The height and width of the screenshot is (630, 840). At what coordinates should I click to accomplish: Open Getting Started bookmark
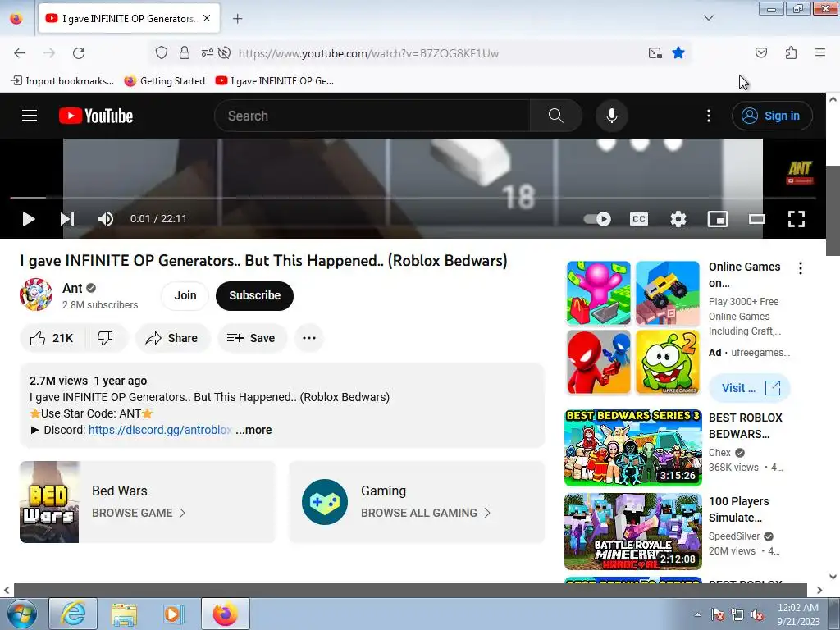[x=164, y=81]
